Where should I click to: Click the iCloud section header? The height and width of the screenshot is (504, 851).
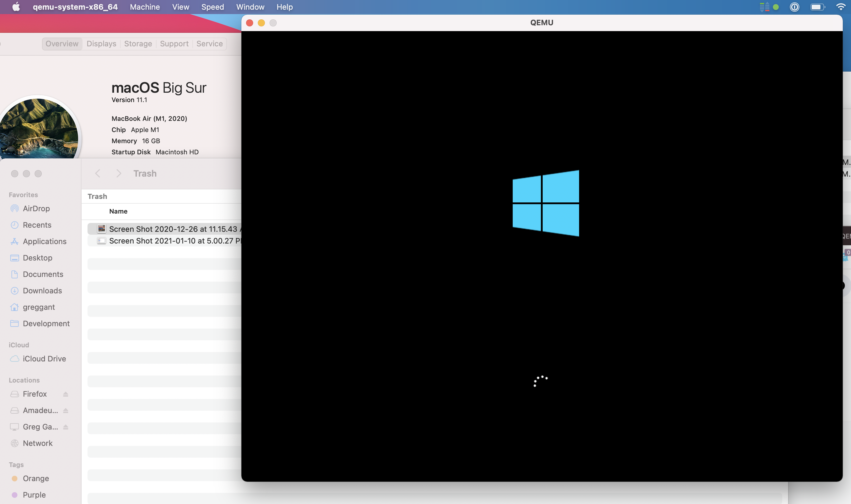point(19,345)
